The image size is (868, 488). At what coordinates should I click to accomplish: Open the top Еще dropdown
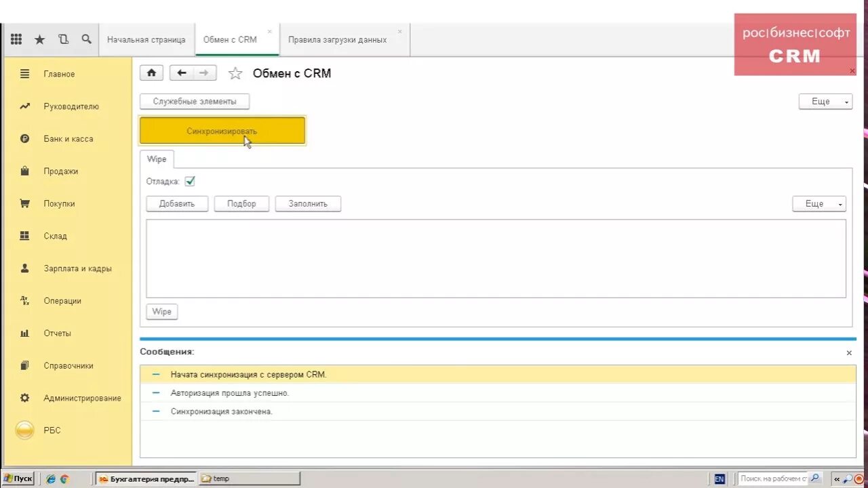point(825,102)
